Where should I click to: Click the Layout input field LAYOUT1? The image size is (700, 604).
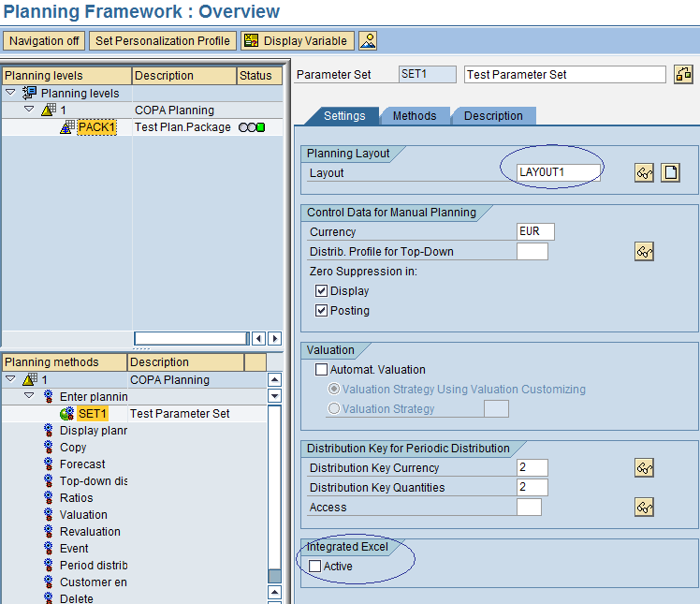(x=558, y=172)
